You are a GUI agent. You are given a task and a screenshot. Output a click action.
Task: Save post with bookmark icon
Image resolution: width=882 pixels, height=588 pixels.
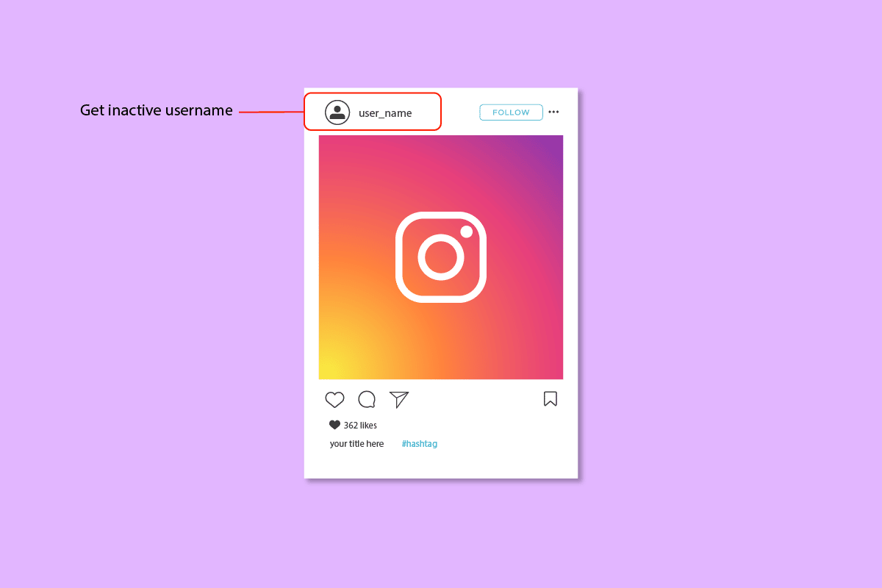pyautogui.click(x=551, y=398)
